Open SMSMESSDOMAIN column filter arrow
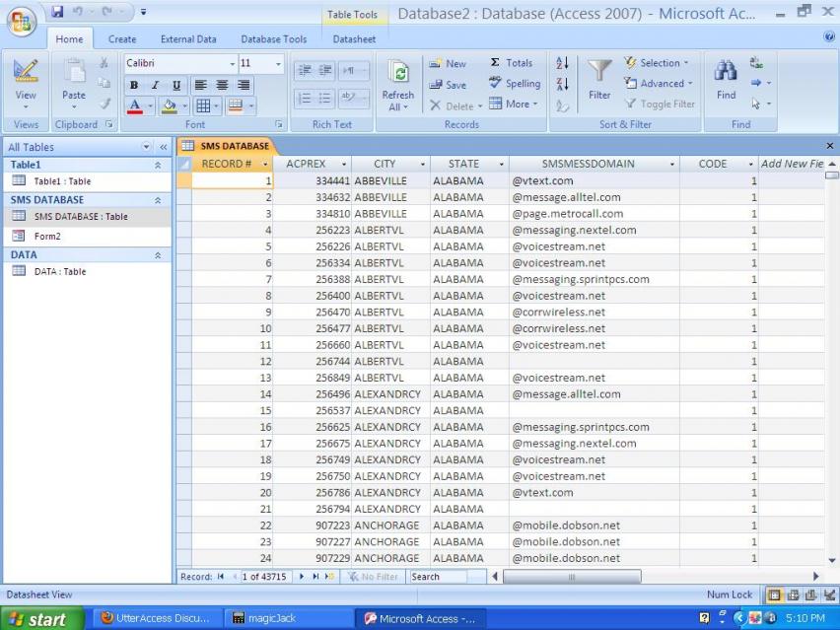 pos(671,164)
